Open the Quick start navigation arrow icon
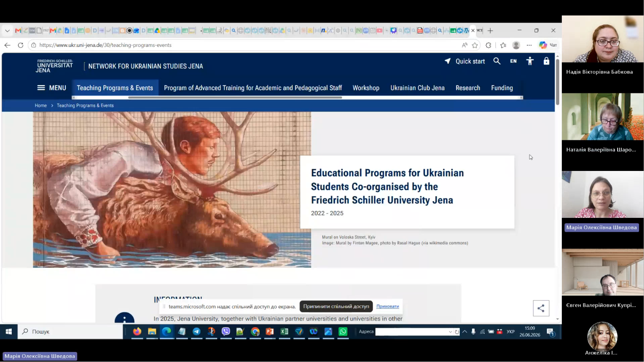The width and height of the screenshot is (644, 362). tap(448, 61)
